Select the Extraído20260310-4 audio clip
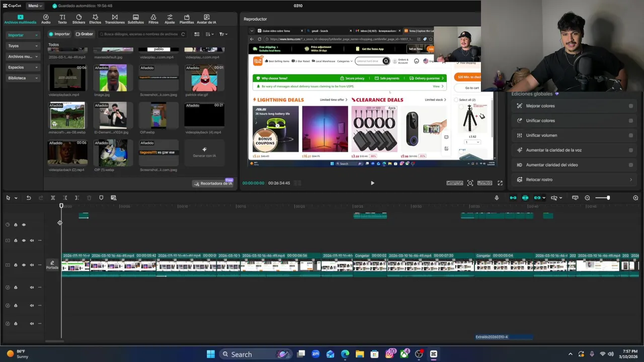This screenshot has height=362, width=644. pyautogui.click(x=504, y=337)
